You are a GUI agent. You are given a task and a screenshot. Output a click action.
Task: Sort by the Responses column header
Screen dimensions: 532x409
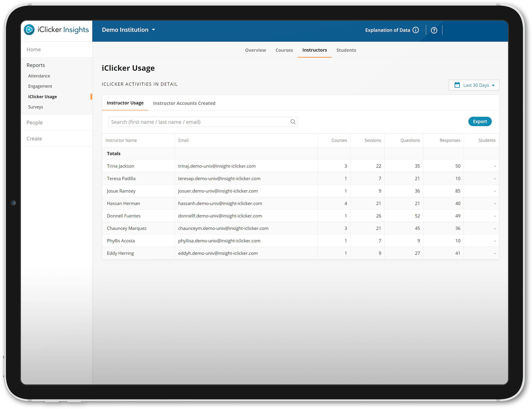[450, 140]
